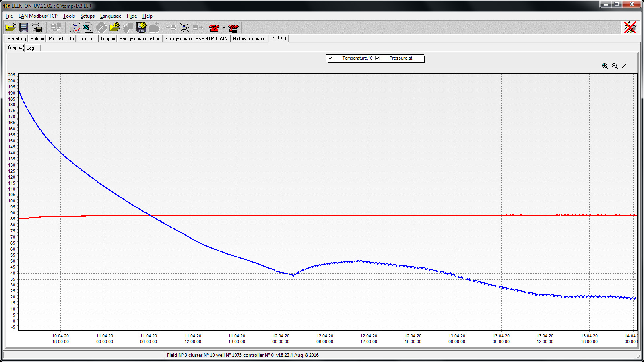The height and width of the screenshot is (362, 644).
Task: Uncheck the Temperature,°C series checkbox
Action: (x=330, y=58)
